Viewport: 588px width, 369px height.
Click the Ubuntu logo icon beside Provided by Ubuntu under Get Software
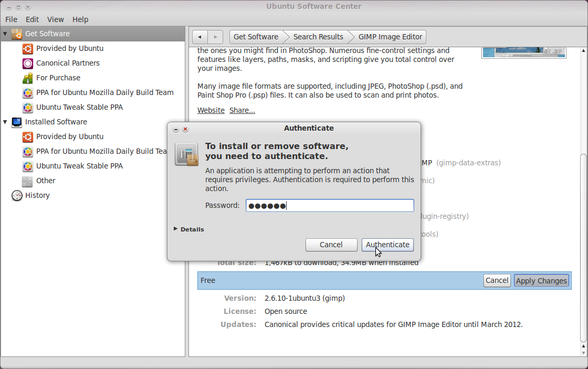point(28,49)
